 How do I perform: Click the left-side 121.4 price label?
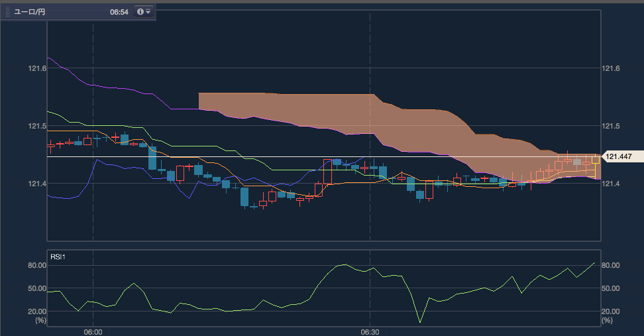pos(37,184)
